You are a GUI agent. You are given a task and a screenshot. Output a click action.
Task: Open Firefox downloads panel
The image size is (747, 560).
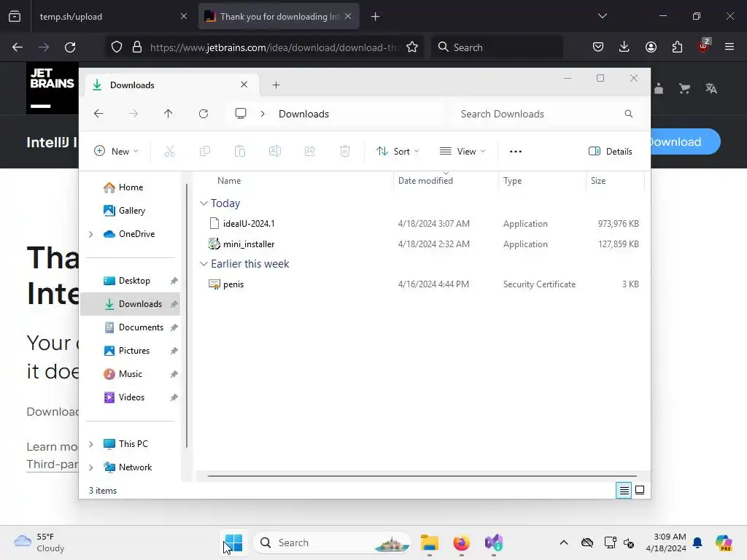click(x=624, y=47)
